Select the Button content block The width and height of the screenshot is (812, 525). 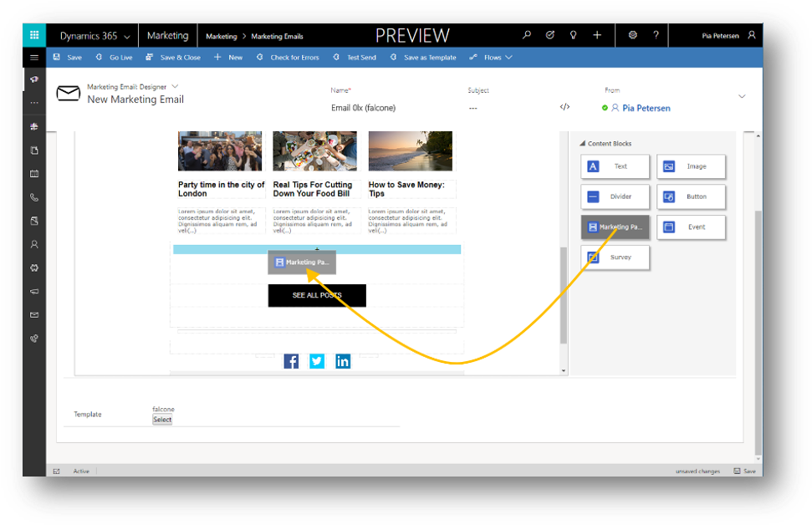tap(691, 196)
